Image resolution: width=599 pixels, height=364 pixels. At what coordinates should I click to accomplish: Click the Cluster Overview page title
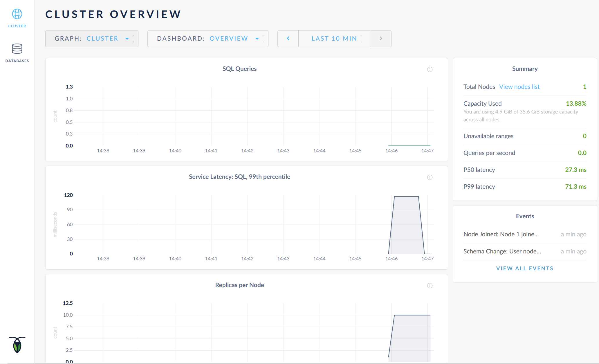(113, 14)
